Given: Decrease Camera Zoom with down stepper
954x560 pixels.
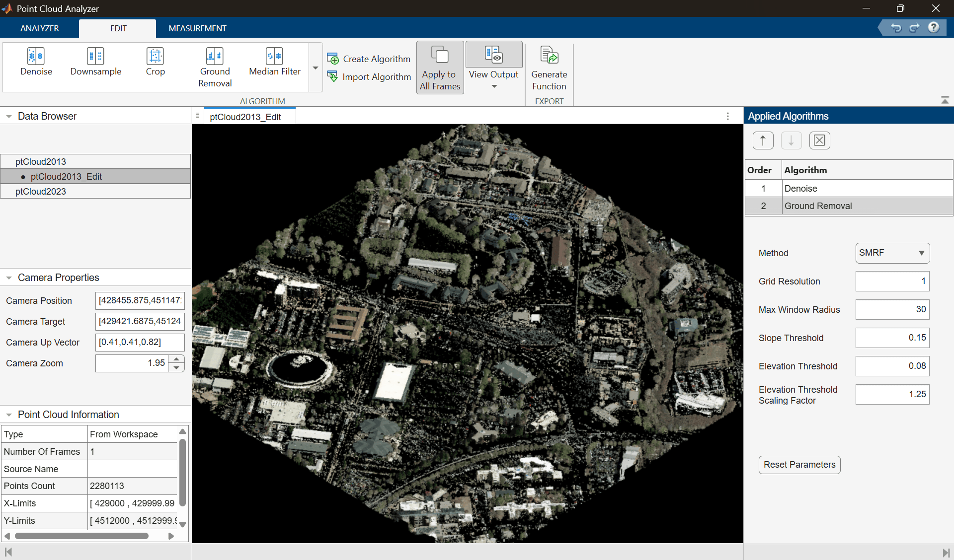Looking at the screenshot, I should 177,367.
